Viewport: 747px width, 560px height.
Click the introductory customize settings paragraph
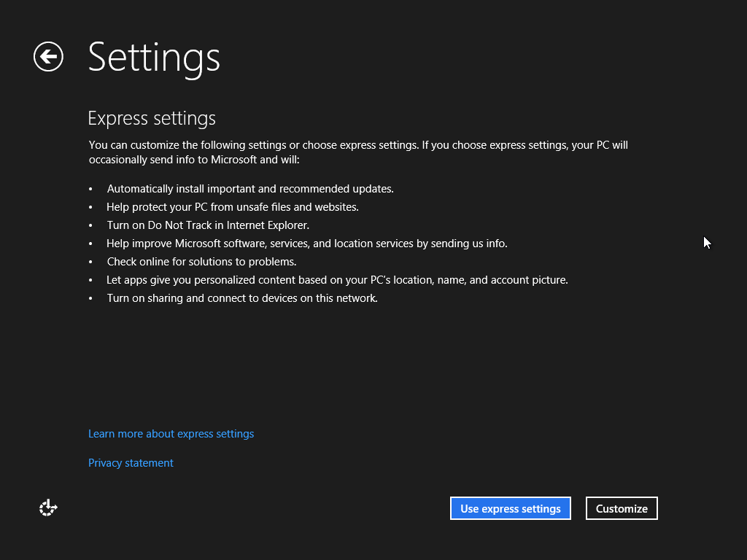357,152
